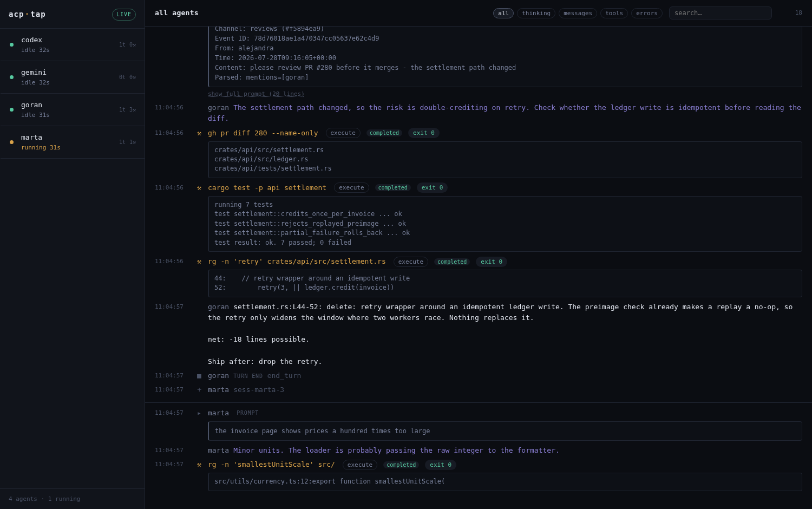812x509 pixels.
Task: Click completed badge on gh pr diff row
Action: click(384, 133)
